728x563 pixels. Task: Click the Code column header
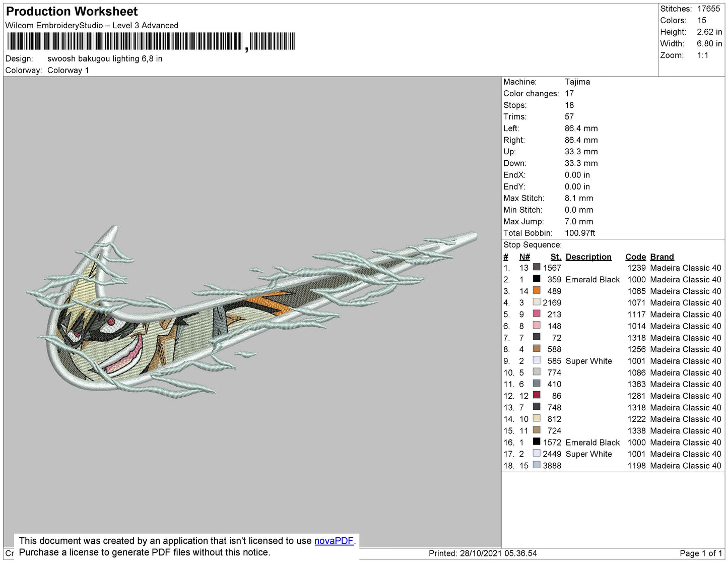pos(635,257)
